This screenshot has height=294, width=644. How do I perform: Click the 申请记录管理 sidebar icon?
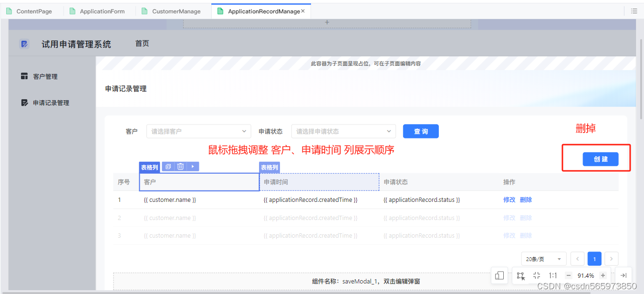[x=24, y=103]
